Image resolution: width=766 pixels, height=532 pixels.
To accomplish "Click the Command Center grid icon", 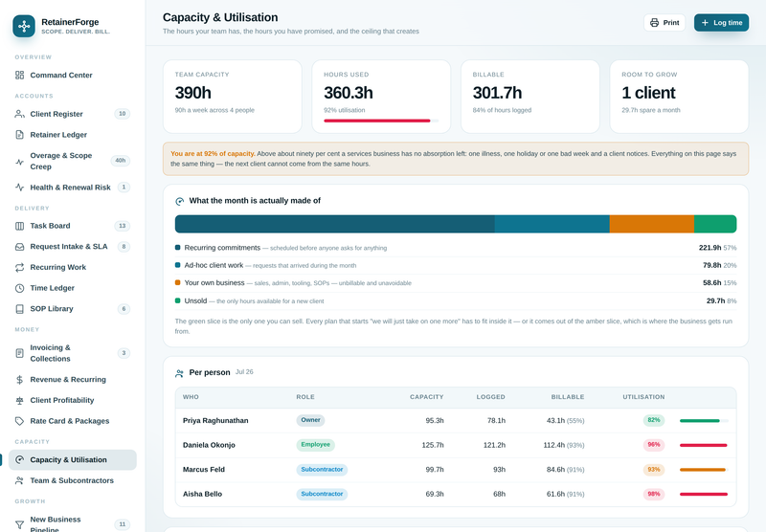I will [19, 76].
